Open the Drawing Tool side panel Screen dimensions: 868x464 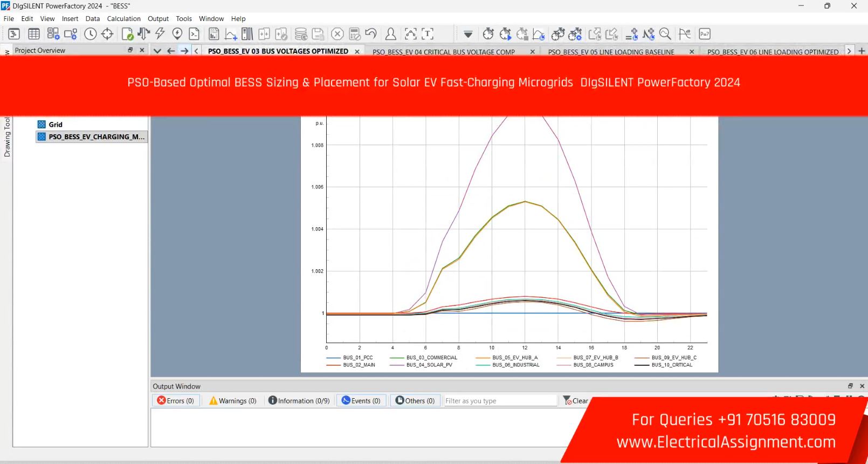pyautogui.click(x=7, y=137)
